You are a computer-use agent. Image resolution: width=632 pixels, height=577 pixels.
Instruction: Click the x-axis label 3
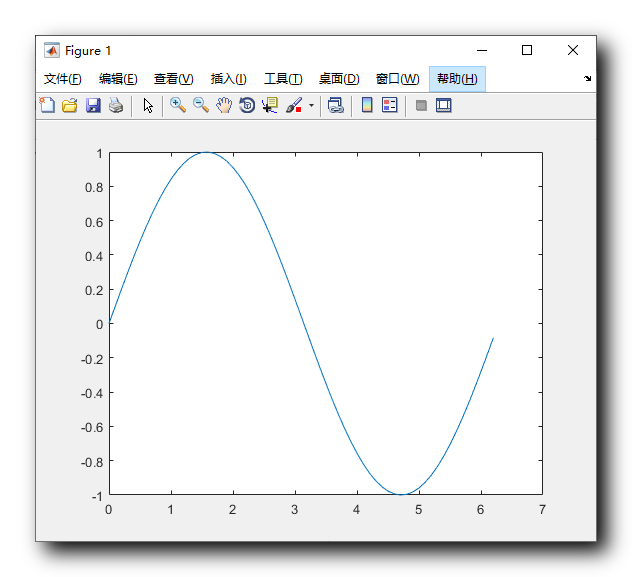pos(295,510)
